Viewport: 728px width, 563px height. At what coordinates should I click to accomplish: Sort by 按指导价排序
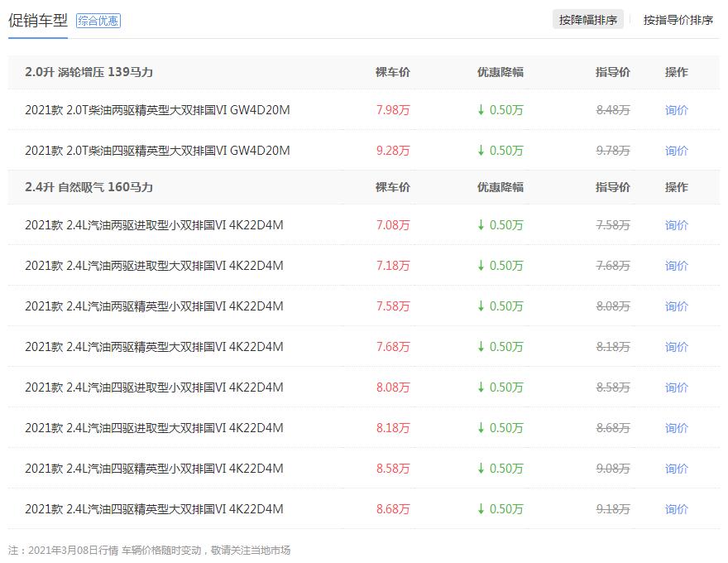678,20
